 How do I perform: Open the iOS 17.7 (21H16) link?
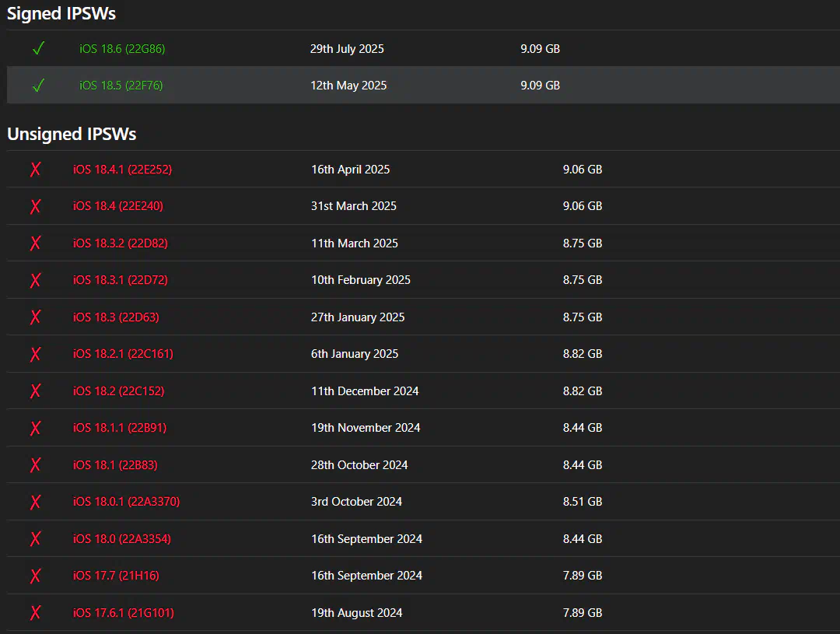click(x=116, y=576)
